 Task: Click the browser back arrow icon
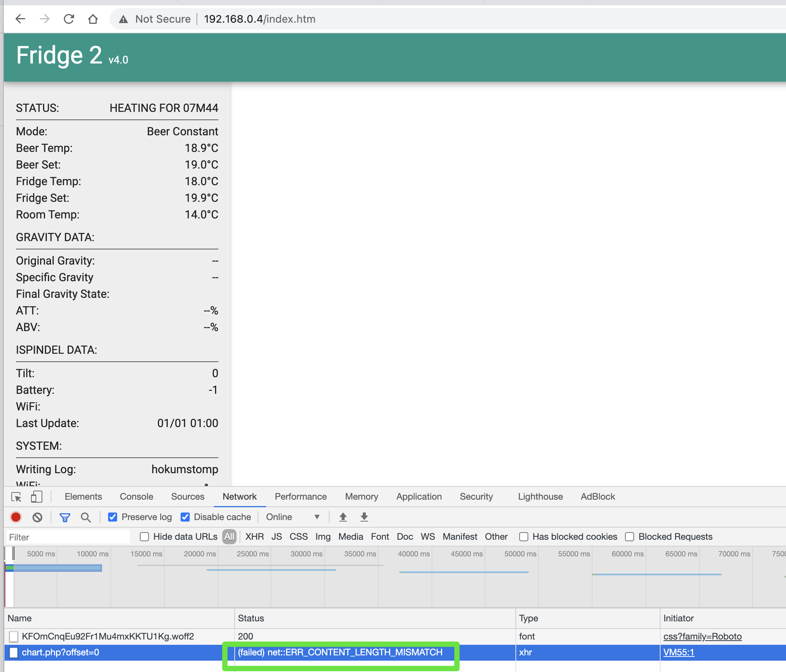[20, 19]
